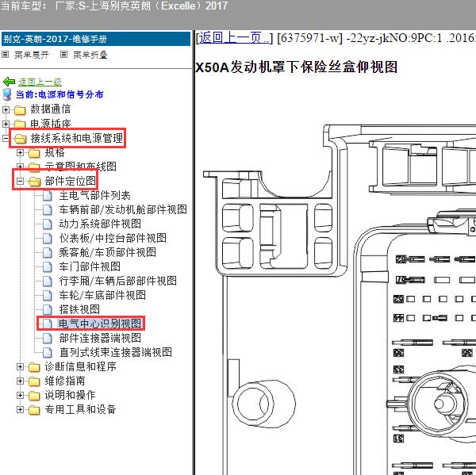Screen dimensions: 476x475
Task: Expand the 规格 folder node
Action: (20, 153)
